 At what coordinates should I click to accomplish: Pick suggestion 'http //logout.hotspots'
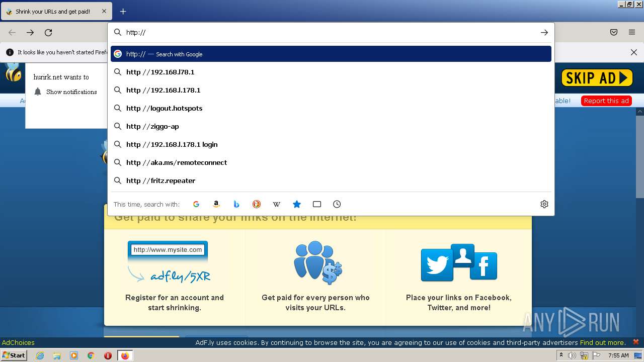331,108
